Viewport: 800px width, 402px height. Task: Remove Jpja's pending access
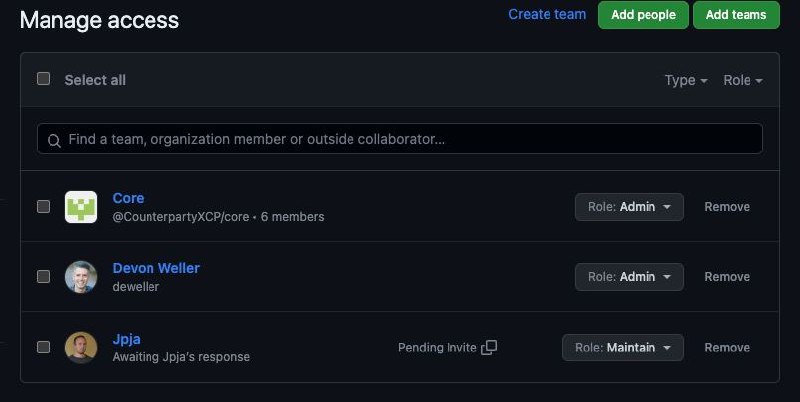pos(727,347)
